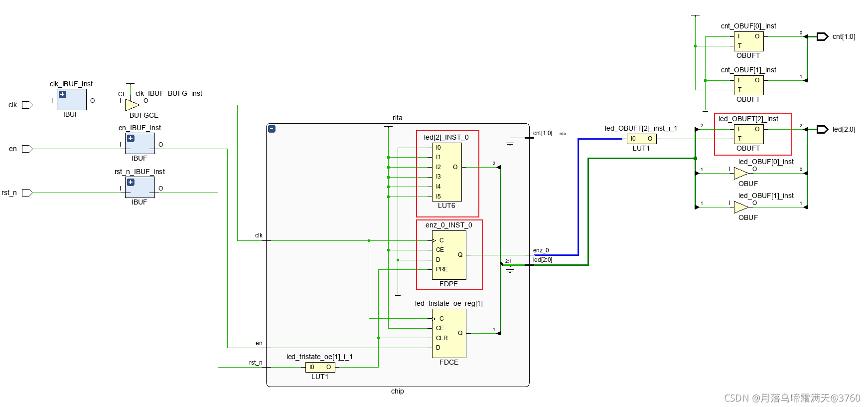This screenshot has height=407, width=868.
Task: Select the enz_0_INST_0 FDPE flip-flop
Action: [x=449, y=255]
